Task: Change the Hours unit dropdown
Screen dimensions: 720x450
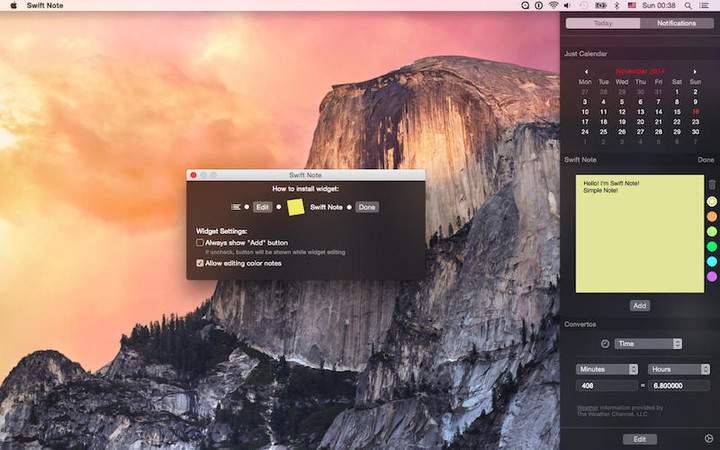Action: (679, 369)
